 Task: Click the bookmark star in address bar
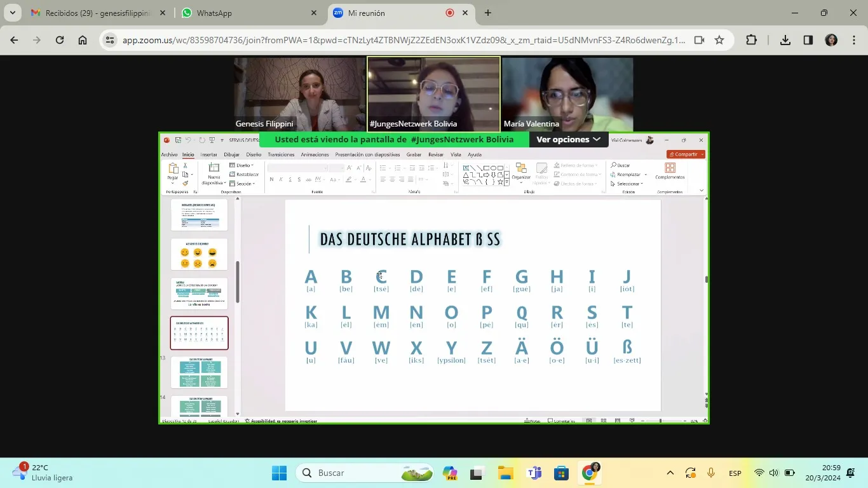(719, 40)
